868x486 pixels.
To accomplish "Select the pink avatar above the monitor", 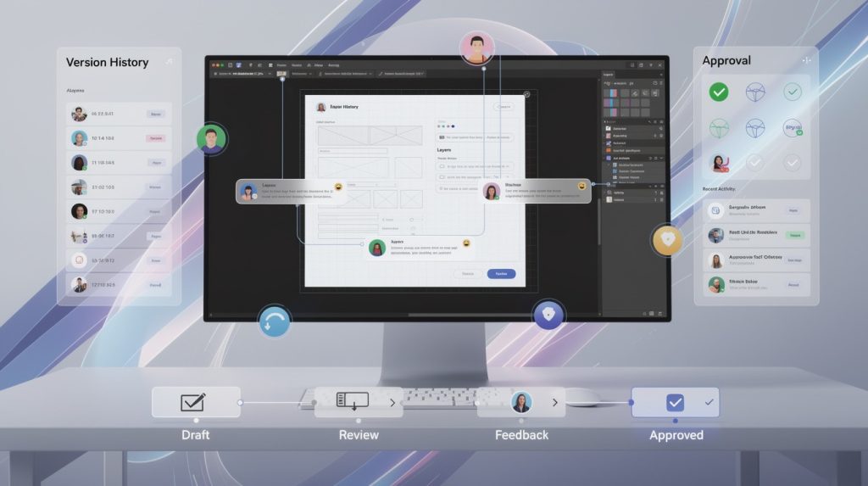I will click(x=476, y=47).
